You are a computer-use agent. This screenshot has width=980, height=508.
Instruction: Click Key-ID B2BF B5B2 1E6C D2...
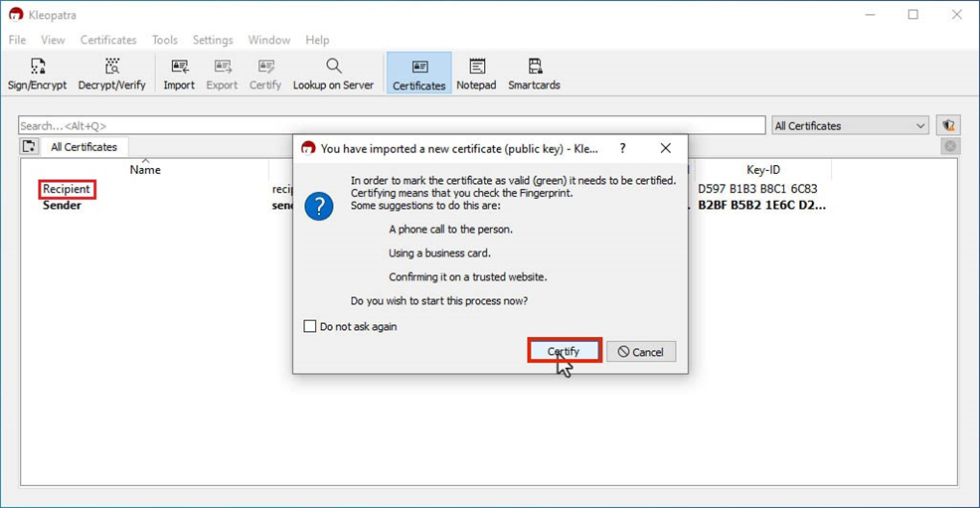[x=762, y=205]
